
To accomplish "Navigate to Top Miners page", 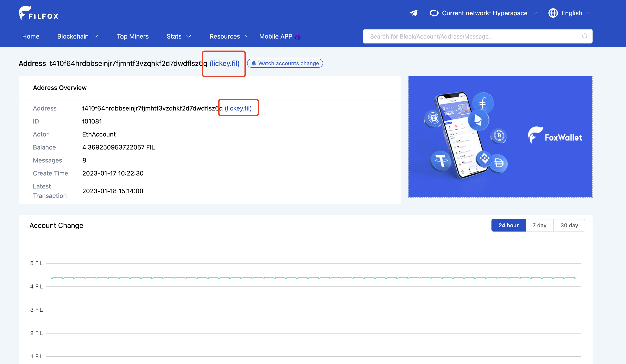I will (x=133, y=36).
